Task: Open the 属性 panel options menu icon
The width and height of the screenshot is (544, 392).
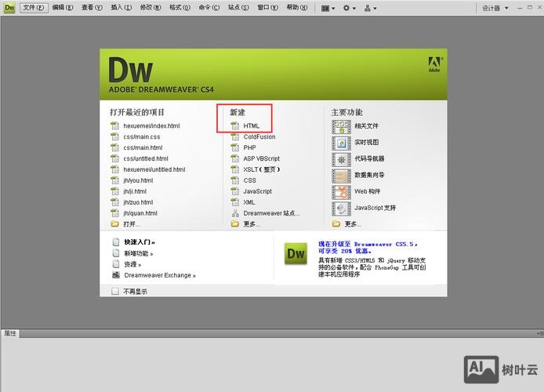Action: (x=540, y=334)
